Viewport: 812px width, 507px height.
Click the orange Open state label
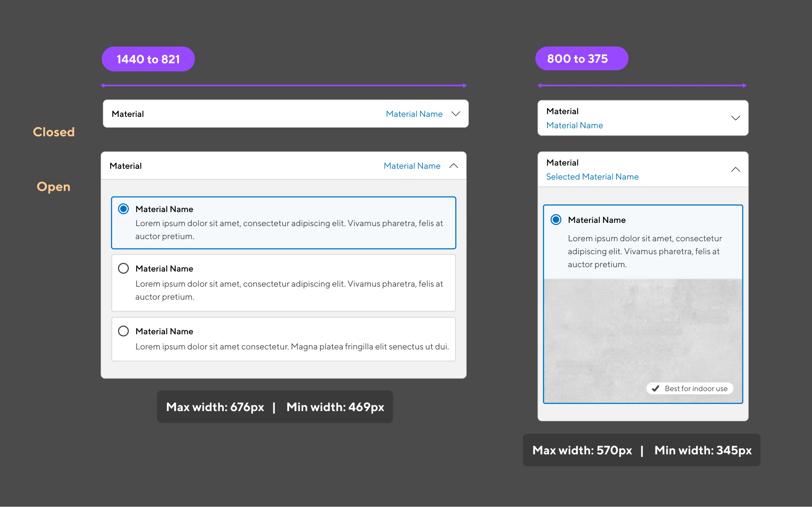53,187
